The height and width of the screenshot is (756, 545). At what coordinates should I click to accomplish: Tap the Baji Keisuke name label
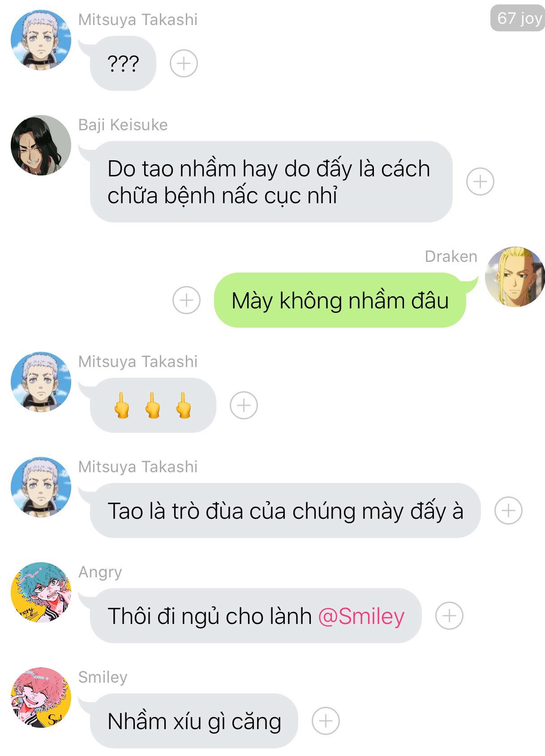point(123,125)
